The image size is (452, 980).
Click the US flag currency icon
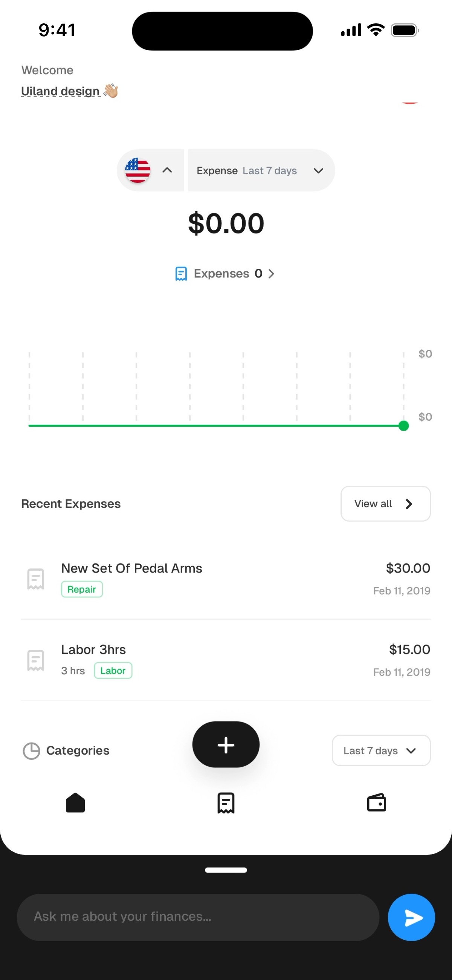tap(137, 170)
